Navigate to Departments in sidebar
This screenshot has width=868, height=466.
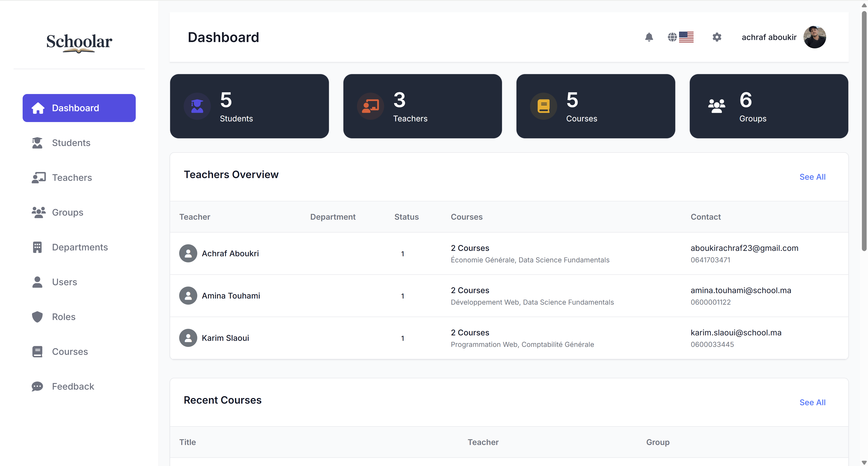(79, 247)
